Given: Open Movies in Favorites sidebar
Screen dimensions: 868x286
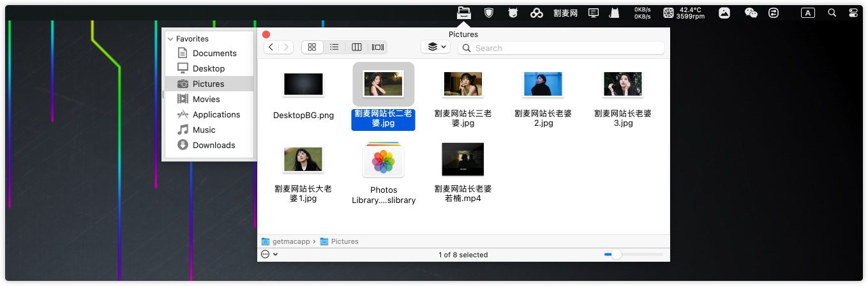Looking at the screenshot, I should point(209,99).
